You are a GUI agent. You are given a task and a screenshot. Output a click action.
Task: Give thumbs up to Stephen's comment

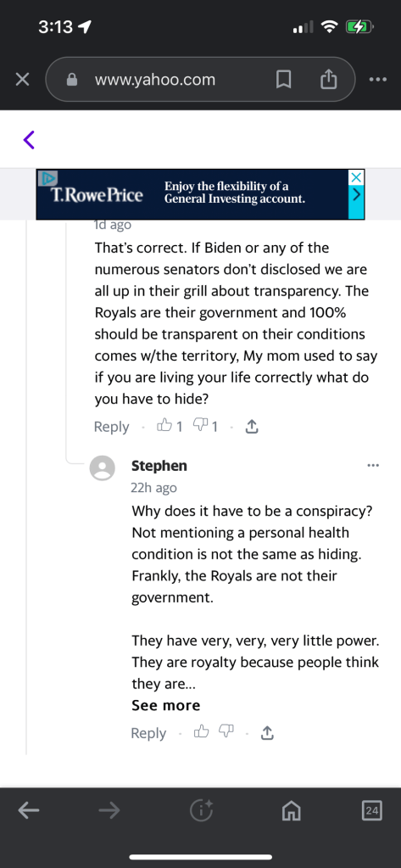coord(201,732)
